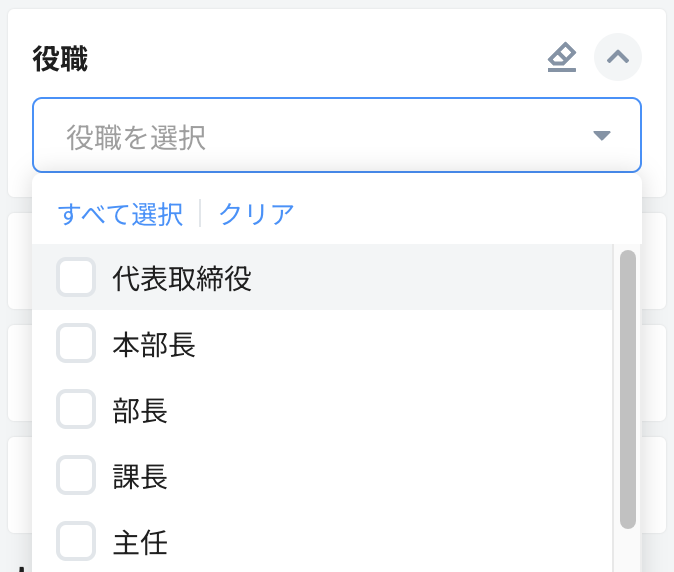The width and height of the screenshot is (674, 572).
Task: Click the scrollbar track below the thumb
Action: pyautogui.click(x=628, y=550)
